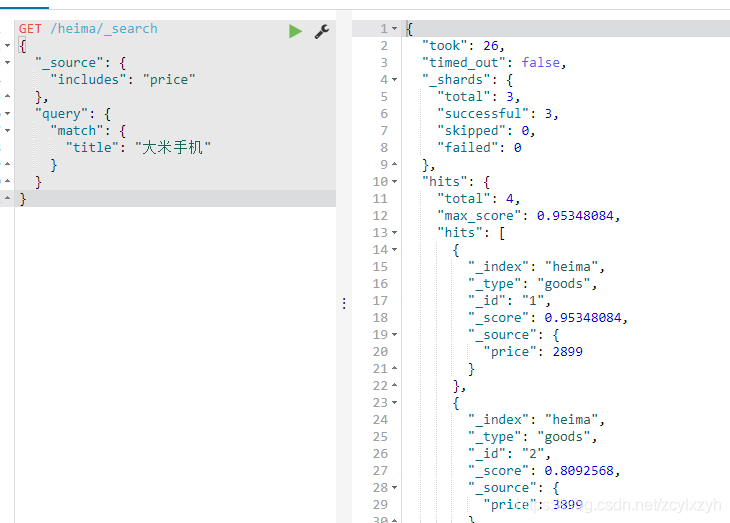
Task: Click the fold end marker at line 9
Action: tap(395, 164)
